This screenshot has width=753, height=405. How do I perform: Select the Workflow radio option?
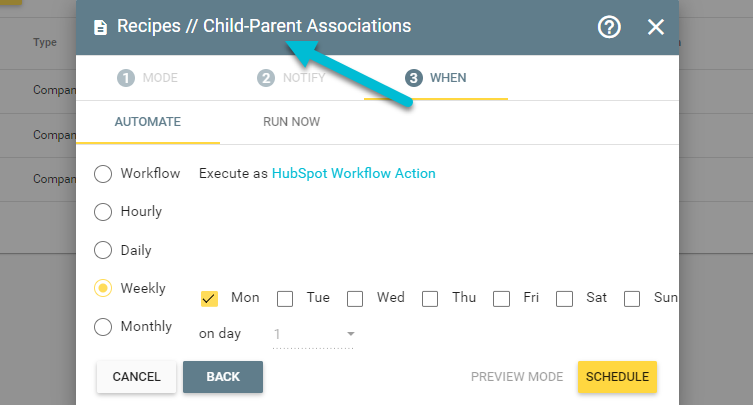click(x=103, y=174)
